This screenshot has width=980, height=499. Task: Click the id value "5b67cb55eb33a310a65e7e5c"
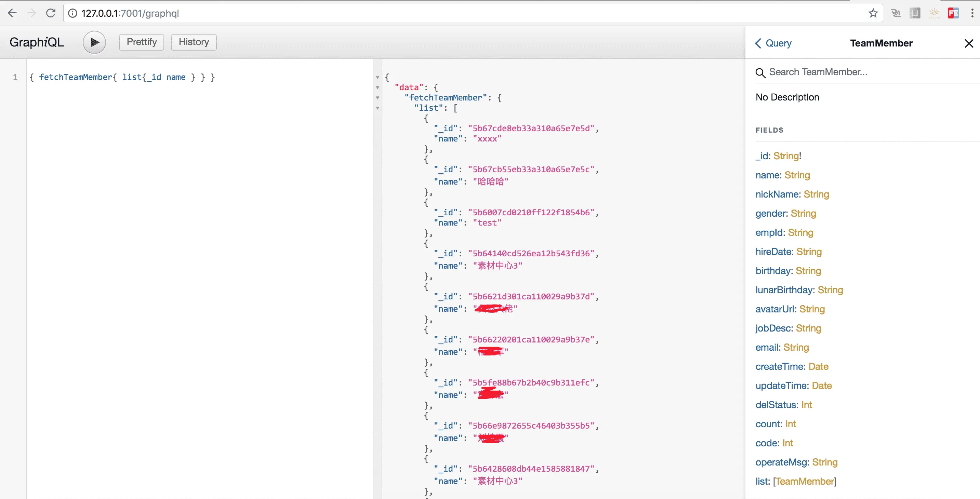[x=531, y=170]
